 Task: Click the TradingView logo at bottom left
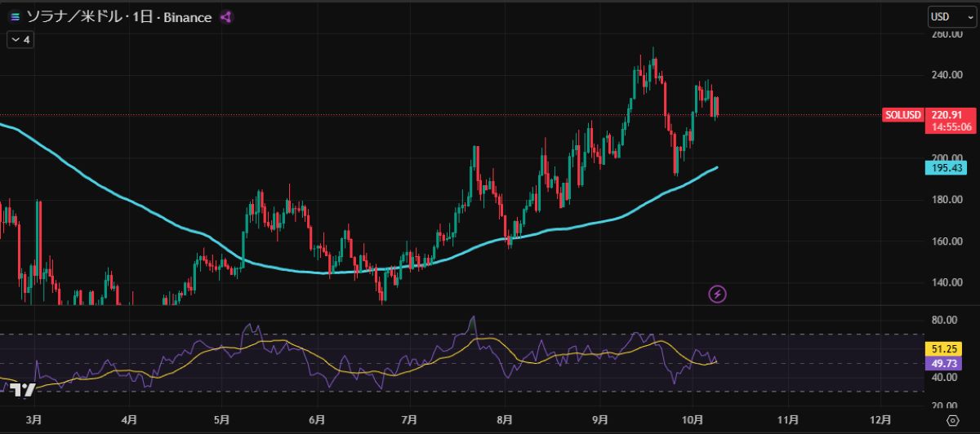click(x=24, y=390)
